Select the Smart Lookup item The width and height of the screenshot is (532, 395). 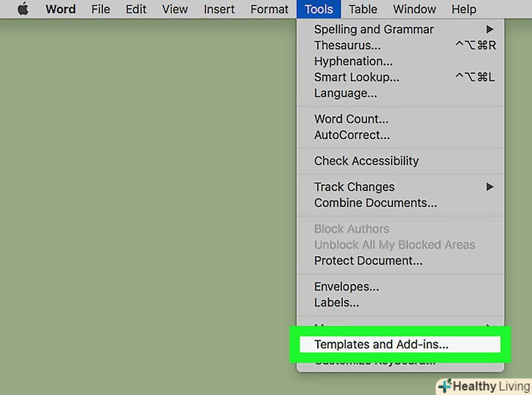click(357, 77)
